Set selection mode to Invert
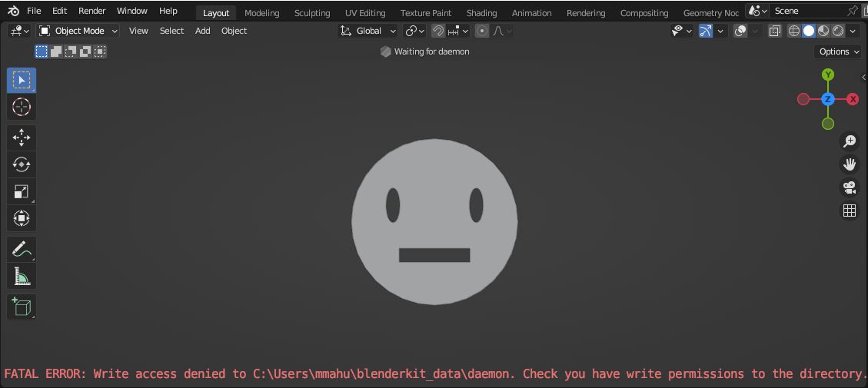This screenshot has height=388, width=868. coord(85,51)
